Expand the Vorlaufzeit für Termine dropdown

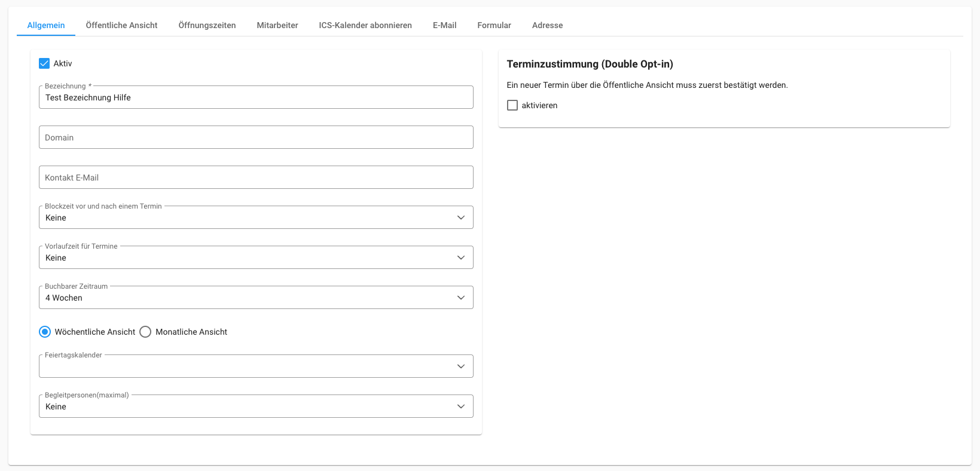256,258
